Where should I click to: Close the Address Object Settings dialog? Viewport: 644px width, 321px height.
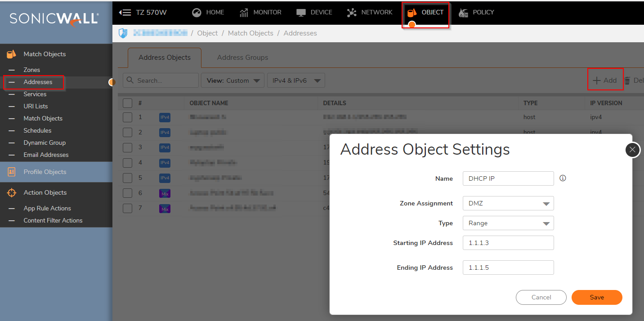(x=632, y=150)
